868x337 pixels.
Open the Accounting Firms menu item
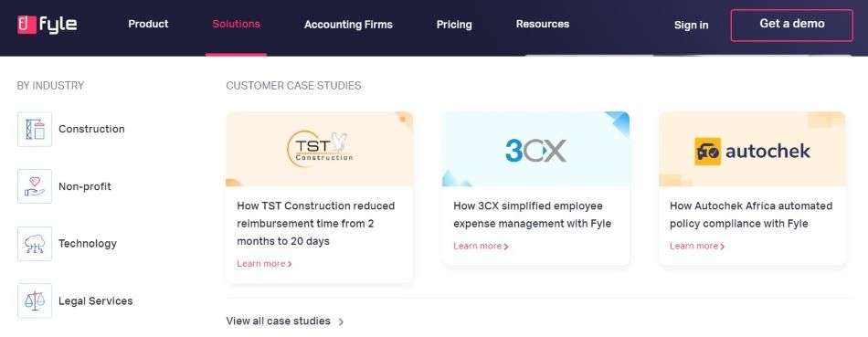(x=348, y=25)
